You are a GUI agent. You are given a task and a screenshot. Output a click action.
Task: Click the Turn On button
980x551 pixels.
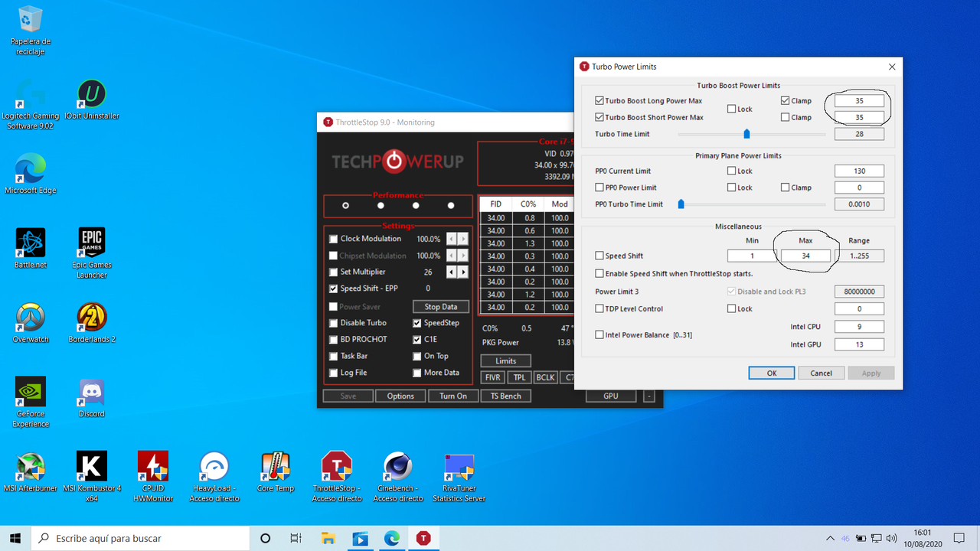(x=453, y=396)
